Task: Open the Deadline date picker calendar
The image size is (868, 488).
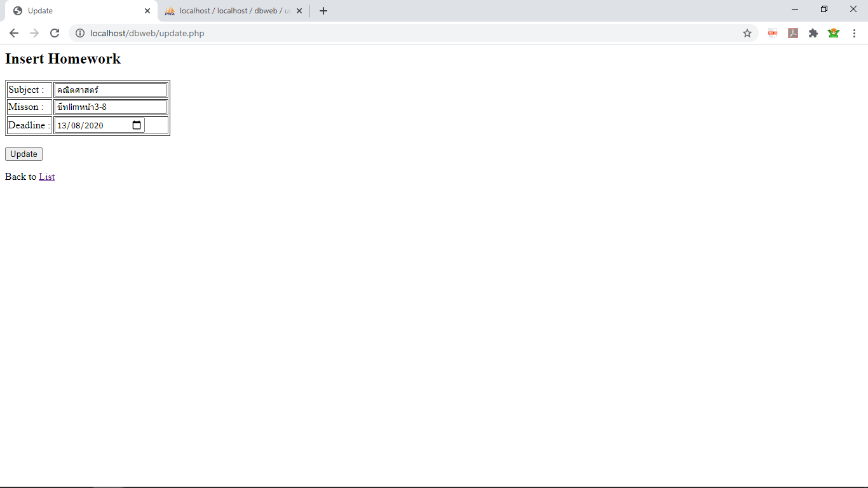Action: (x=135, y=125)
